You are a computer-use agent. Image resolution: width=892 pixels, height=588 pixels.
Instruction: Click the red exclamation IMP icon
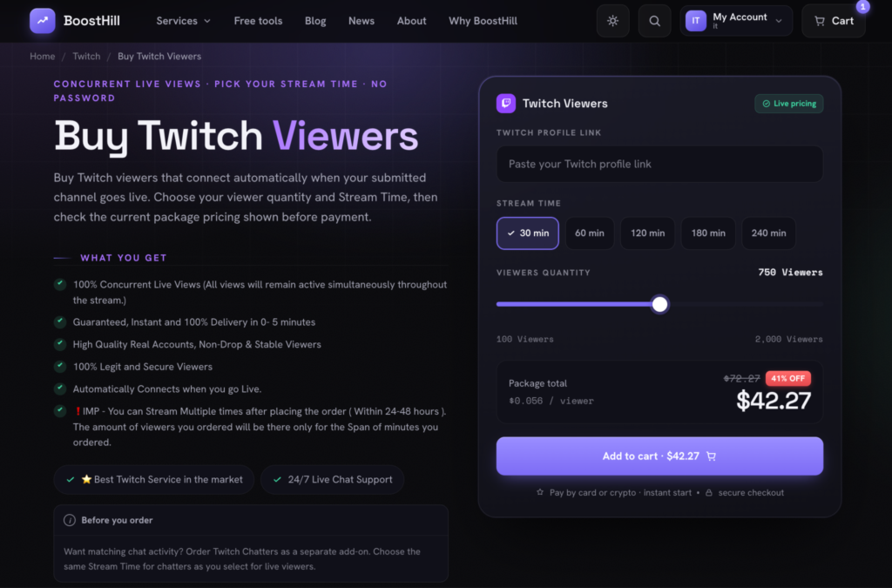78,411
